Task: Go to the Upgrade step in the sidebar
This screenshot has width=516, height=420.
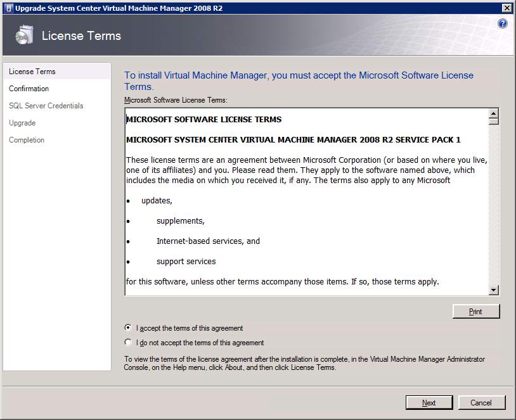Action: pos(22,123)
